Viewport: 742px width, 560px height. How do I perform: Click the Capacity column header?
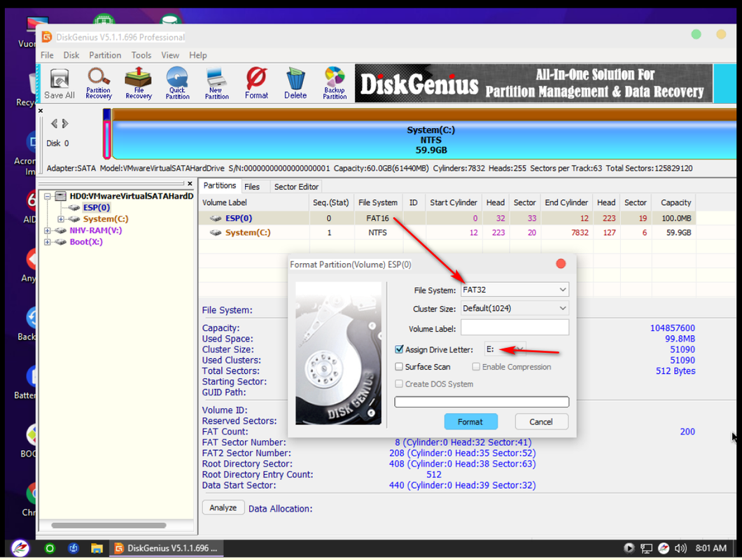[x=675, y=202]
